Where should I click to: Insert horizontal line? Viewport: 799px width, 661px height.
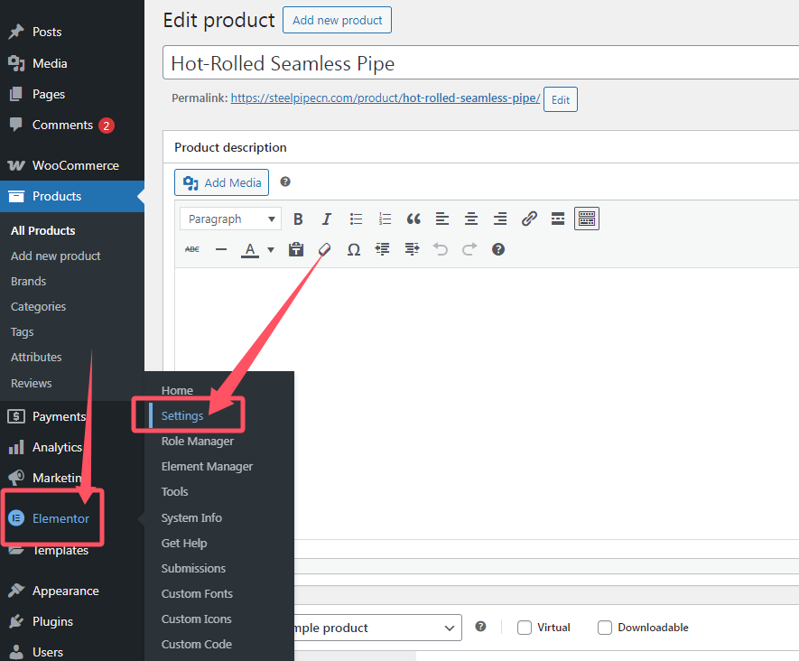coord(221,249)
